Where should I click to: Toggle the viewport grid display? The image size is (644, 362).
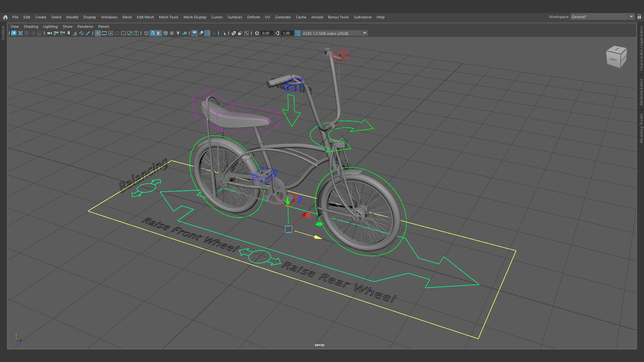click(x=98, y=33)
